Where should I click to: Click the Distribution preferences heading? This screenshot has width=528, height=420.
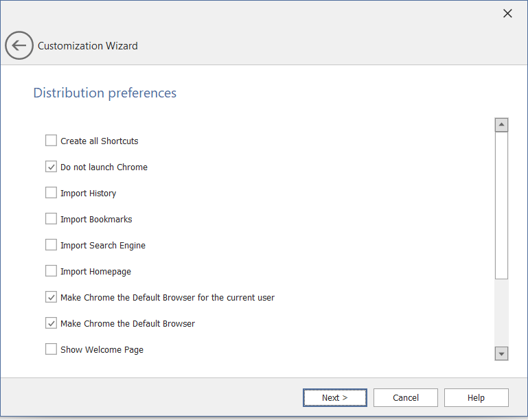coord(105,93)
